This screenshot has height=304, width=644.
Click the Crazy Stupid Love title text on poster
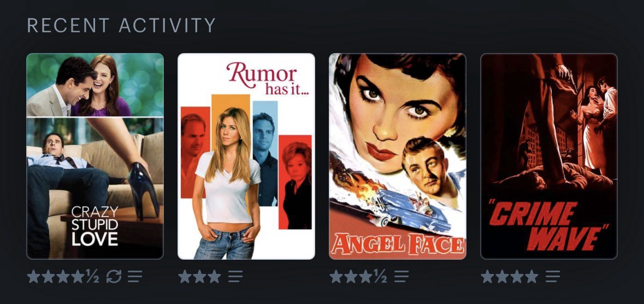point(95,226)
